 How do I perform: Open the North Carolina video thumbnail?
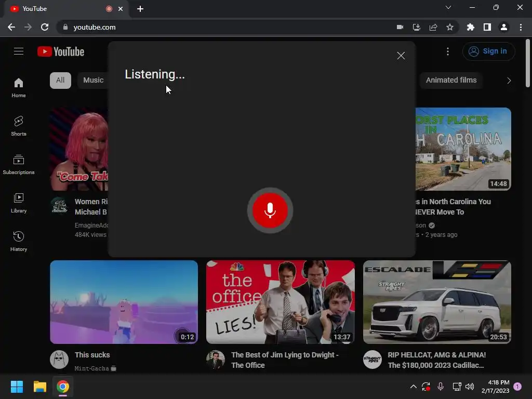(x=463, y=149)
